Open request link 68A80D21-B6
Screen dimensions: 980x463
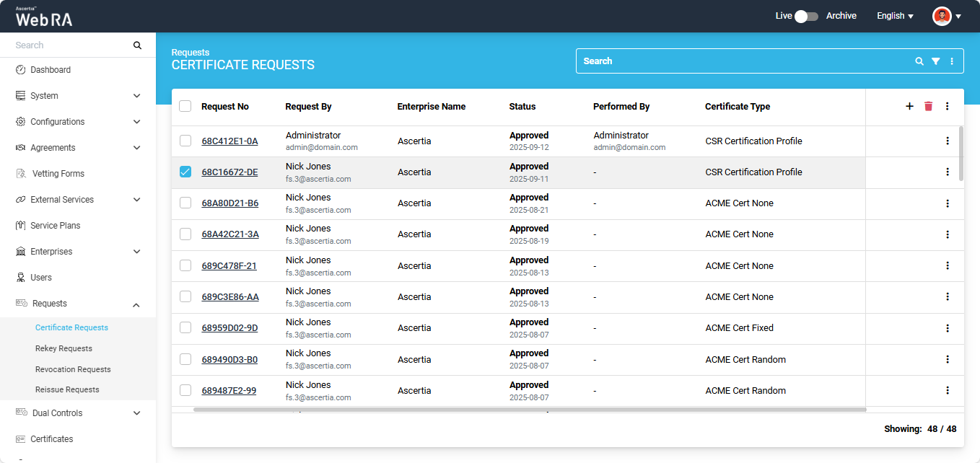coord(229,203)
